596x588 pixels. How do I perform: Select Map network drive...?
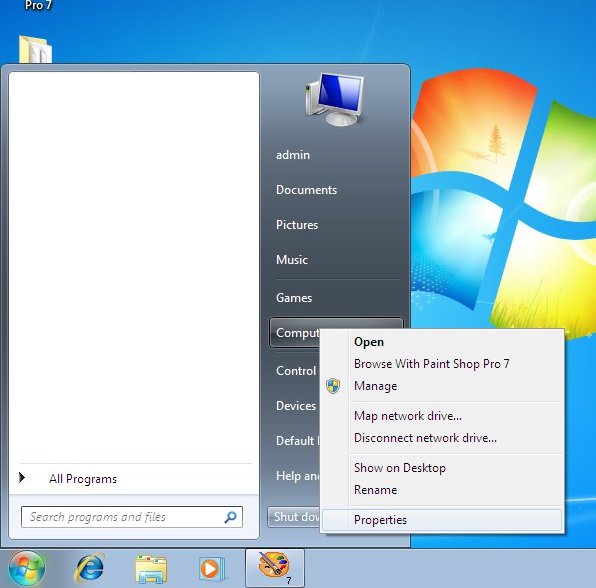point(442,416)
